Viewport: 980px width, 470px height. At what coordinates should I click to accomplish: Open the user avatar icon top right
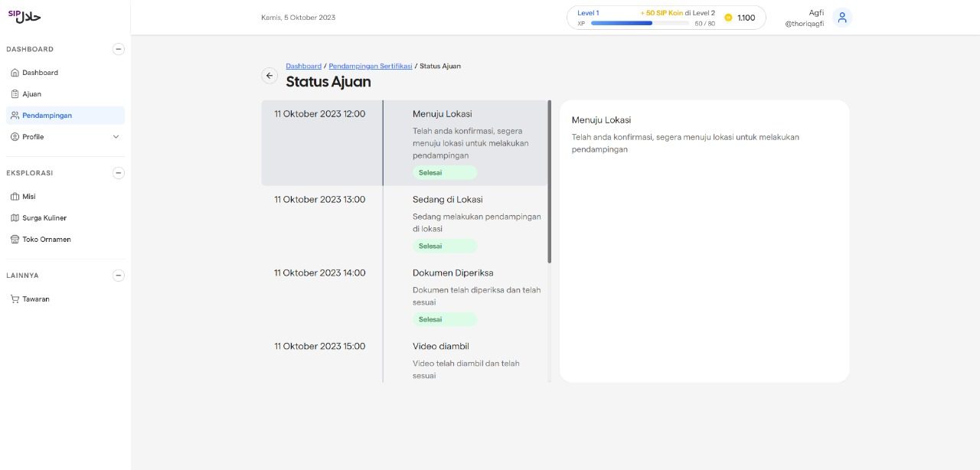841,16
